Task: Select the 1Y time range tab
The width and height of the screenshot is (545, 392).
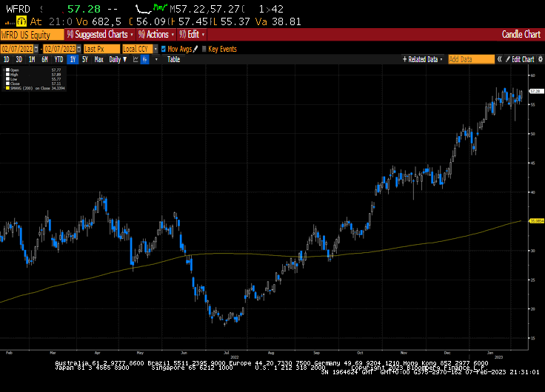Action: (x=73, y=59)
